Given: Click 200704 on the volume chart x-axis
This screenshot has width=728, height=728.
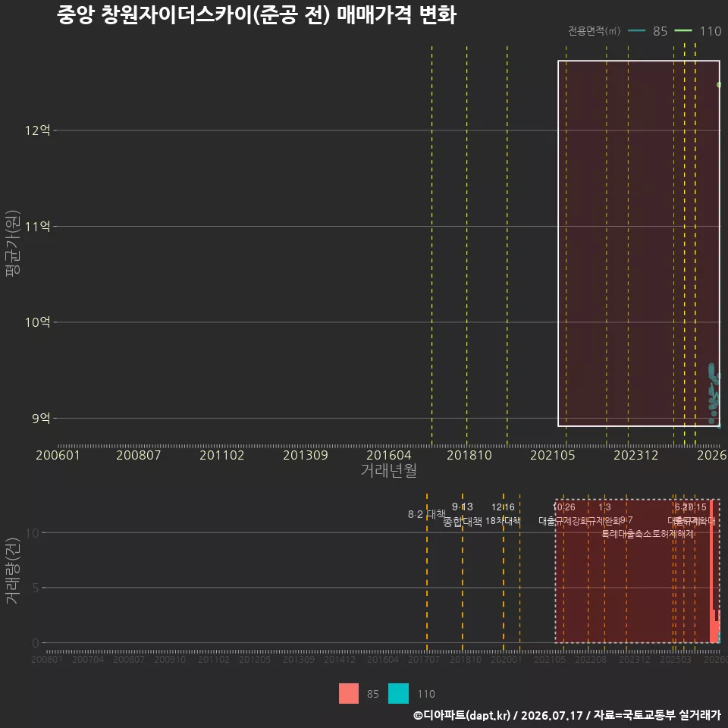Looking at the screenshot, I should (88, 659).
